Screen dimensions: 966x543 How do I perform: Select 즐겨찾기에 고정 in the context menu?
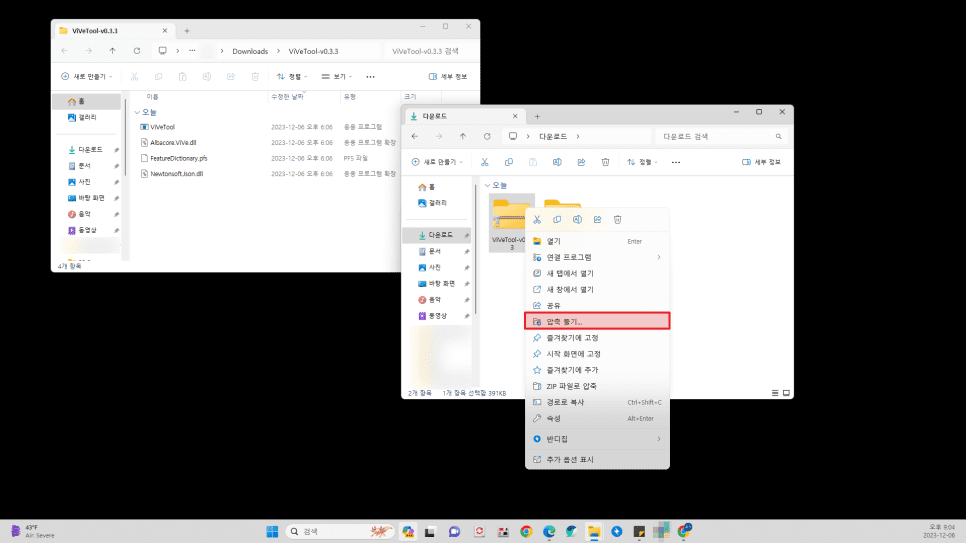point(597,338)
